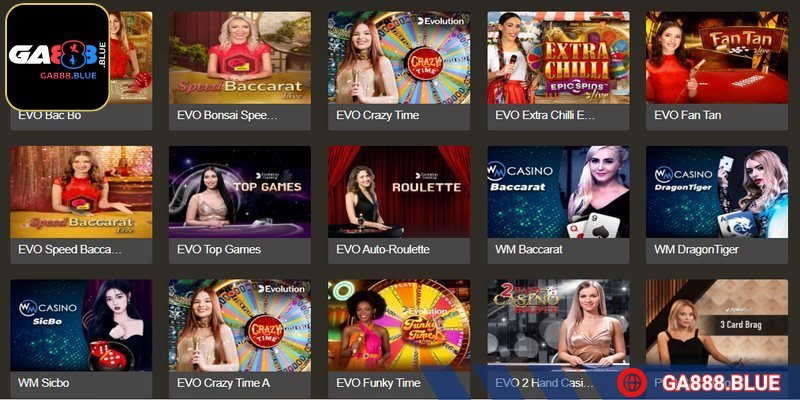
Task: Select the EVO Fan Tan game image
Action: click(x=717, y=58)
